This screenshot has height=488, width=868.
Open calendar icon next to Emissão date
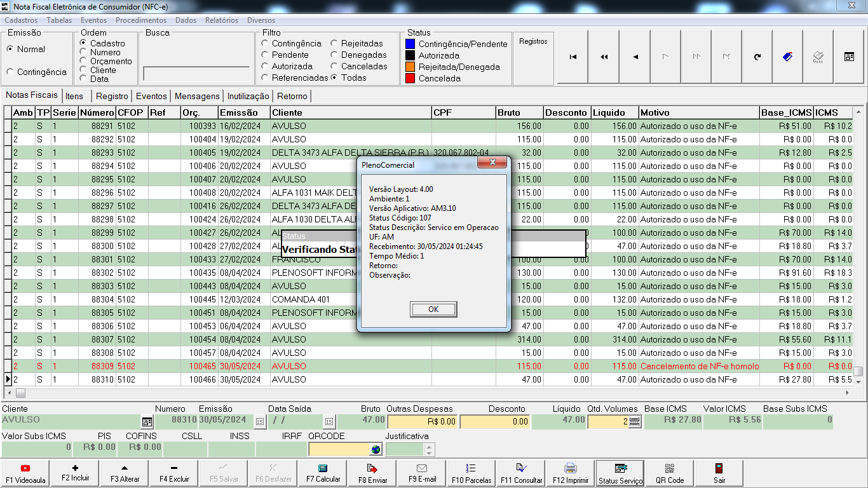[259, 421]
